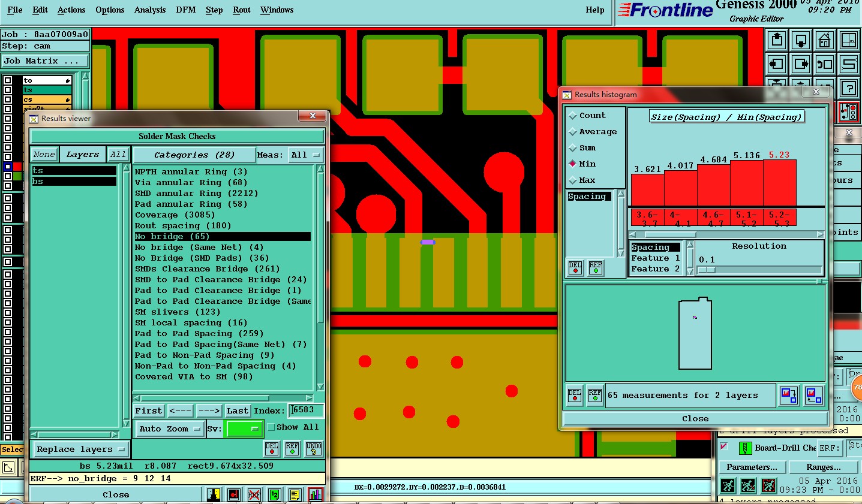Select the Max radio option

573,180
